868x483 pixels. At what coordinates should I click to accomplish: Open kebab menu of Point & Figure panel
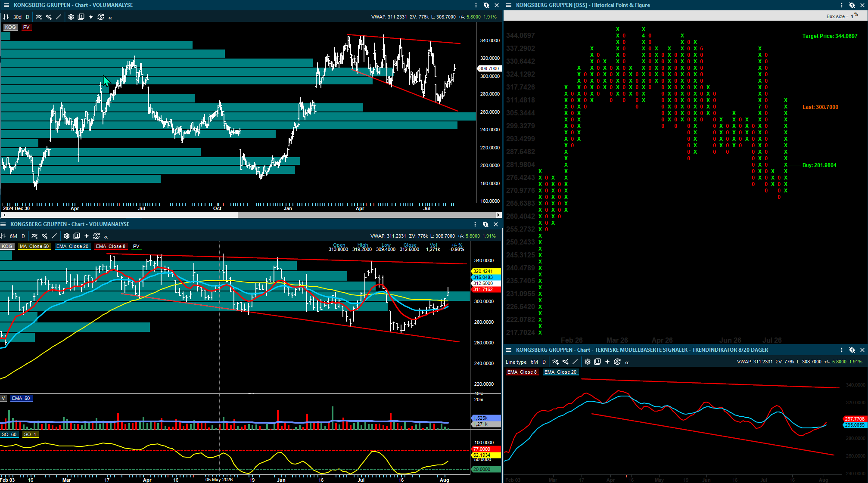click(842, 5)
